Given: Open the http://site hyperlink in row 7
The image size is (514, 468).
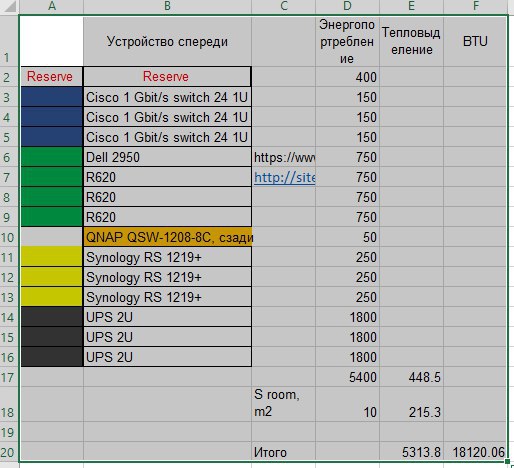Looking at the screenshot, I should click(x=284, y=177).
